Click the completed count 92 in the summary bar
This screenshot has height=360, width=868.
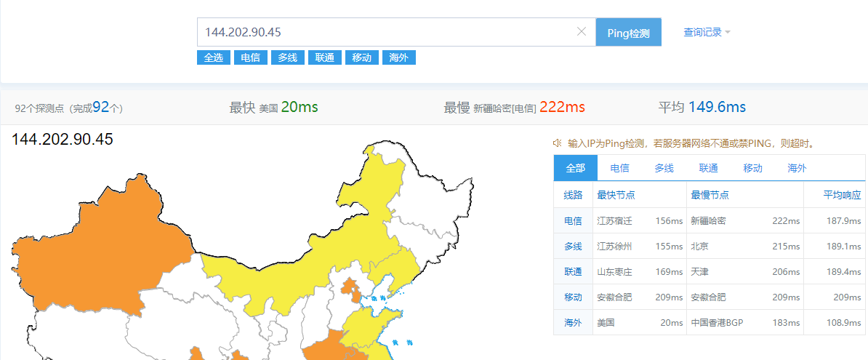click(x=101, y=108)
